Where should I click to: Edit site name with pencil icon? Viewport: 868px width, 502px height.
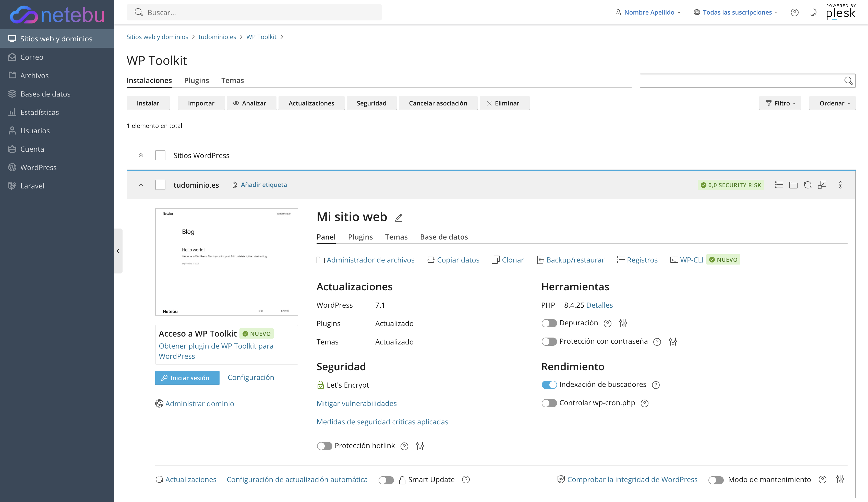(x=399, y=217)
